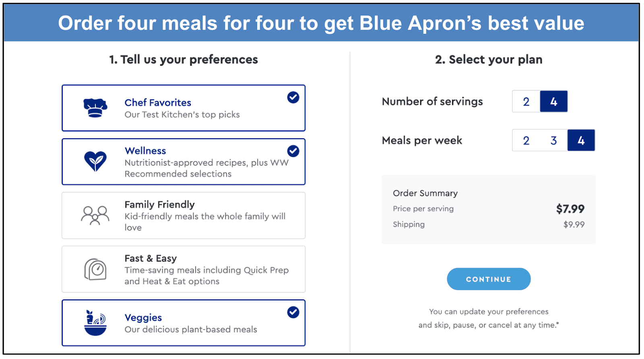Click the Veggies title text
This screenshot has width=644, height=359.
click(143, 318)
